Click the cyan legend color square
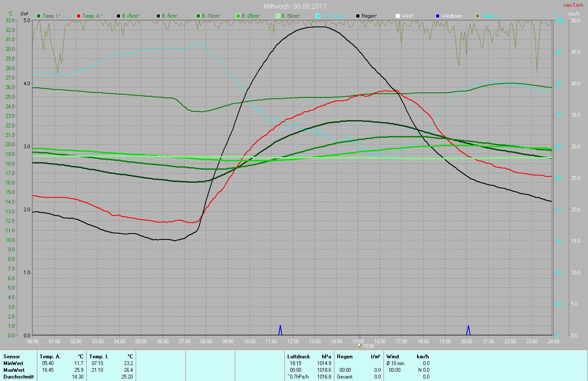Image resolution: width=588 pixels, height=381 pixels. [318, 16]
